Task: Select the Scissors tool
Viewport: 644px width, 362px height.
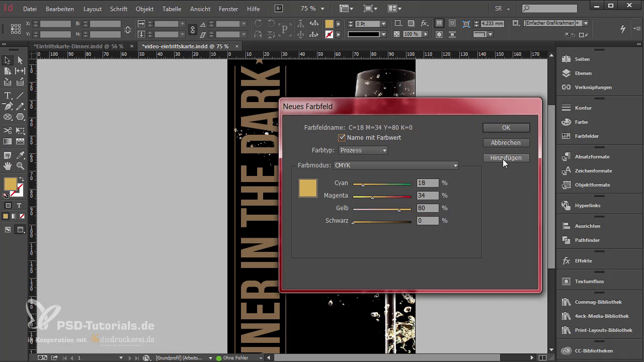Action: click(x=8, y=131)
